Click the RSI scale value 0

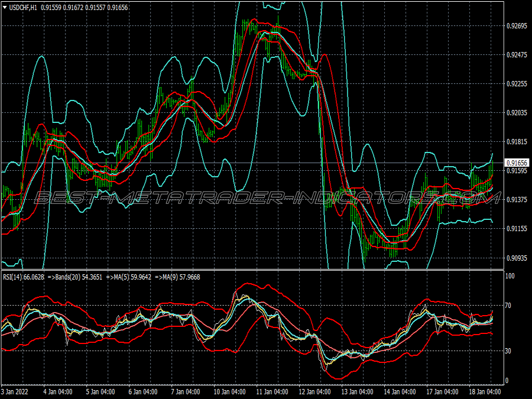[x=507, y=381]
